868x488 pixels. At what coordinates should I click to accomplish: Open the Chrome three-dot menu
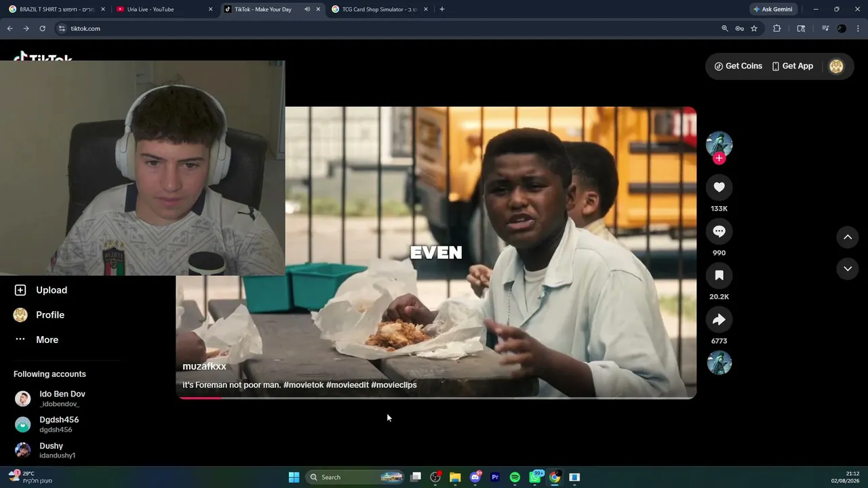[x=859, y=28]
